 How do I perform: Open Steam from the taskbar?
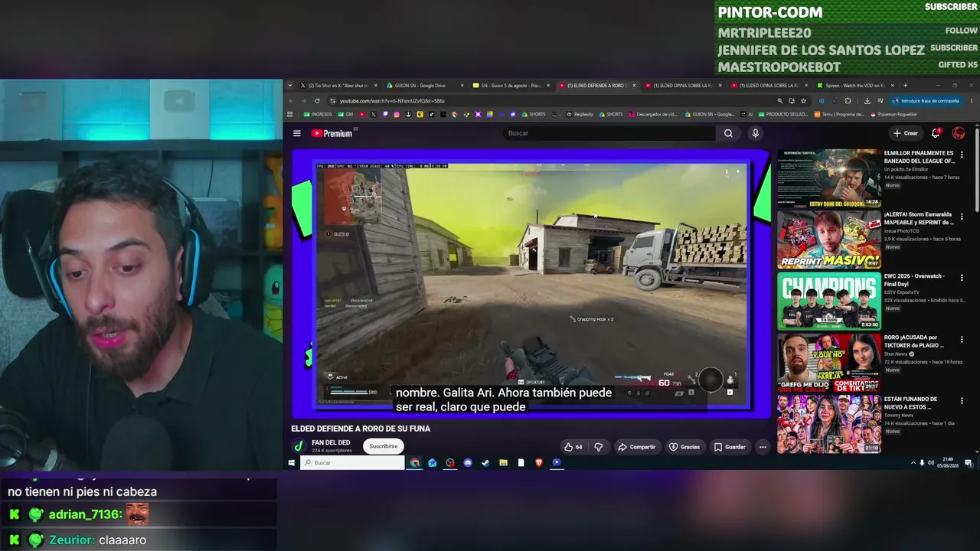click(x=485, y=463)
